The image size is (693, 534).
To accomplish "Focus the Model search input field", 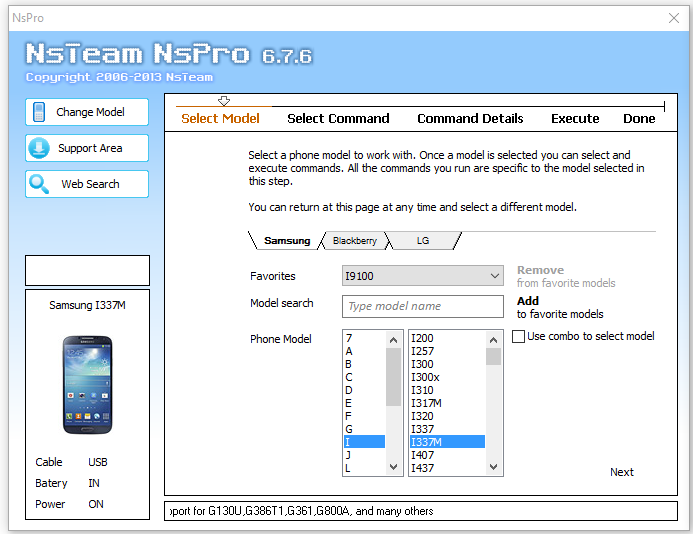I will coord(423,306).
